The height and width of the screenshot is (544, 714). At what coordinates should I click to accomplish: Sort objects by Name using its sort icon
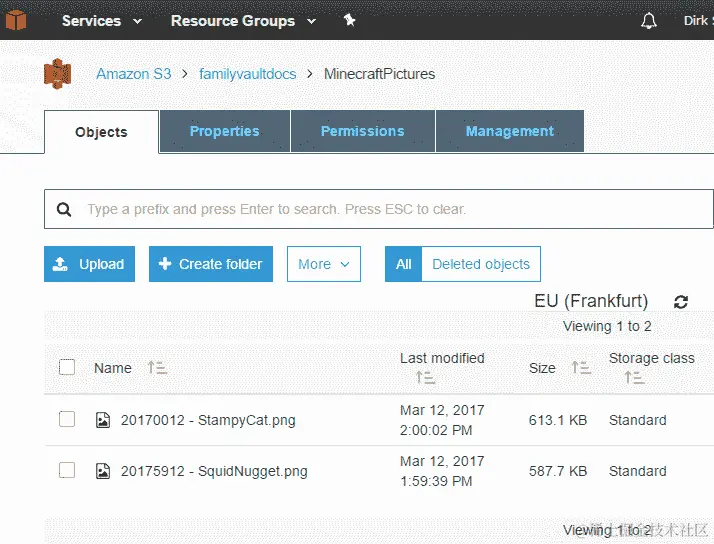pyautogui.click(x=157, y=367)
